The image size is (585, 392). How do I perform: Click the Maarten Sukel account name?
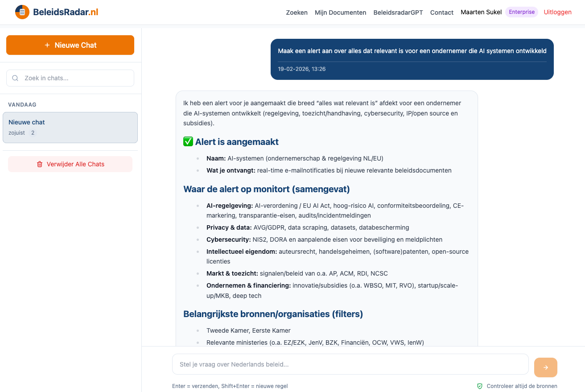pyautogui.click(x=481, y=12)
